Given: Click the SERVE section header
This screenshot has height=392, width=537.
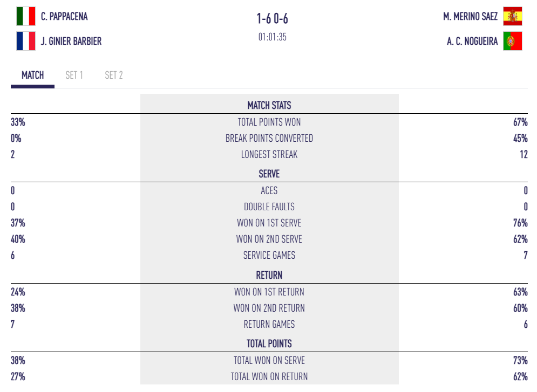Looking at the screenshot, I should [x=269, y=174].
